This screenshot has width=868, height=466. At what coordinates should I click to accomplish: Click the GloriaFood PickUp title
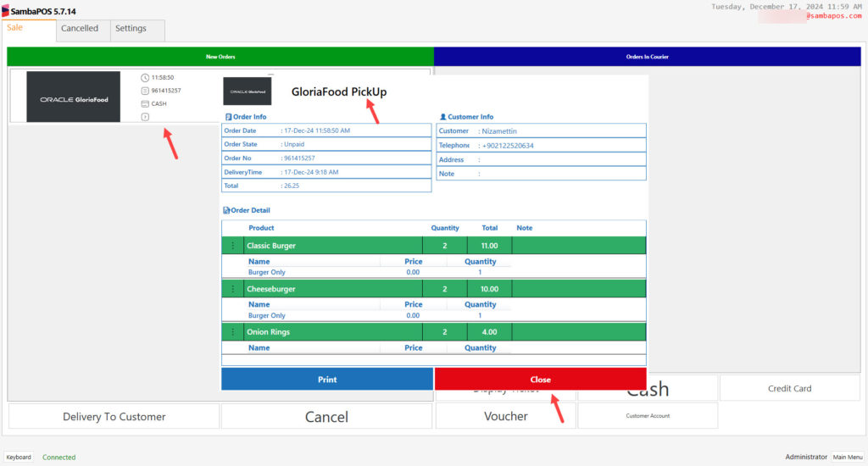(339, 92)
